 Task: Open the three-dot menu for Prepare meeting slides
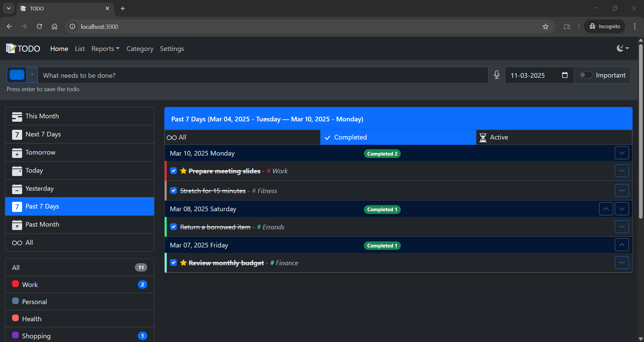pyautogui.click(x=622, y=171)
